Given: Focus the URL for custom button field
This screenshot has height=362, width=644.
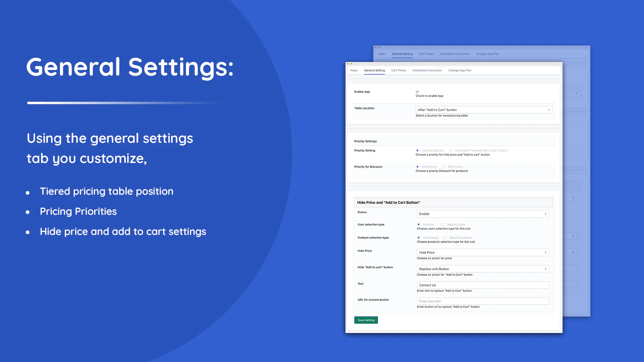Looking at the screenshot, I should click(483, 301).
